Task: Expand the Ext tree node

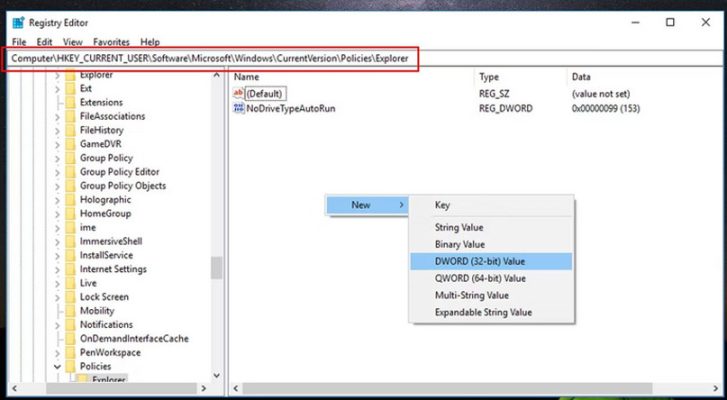Action: [57, 89]
